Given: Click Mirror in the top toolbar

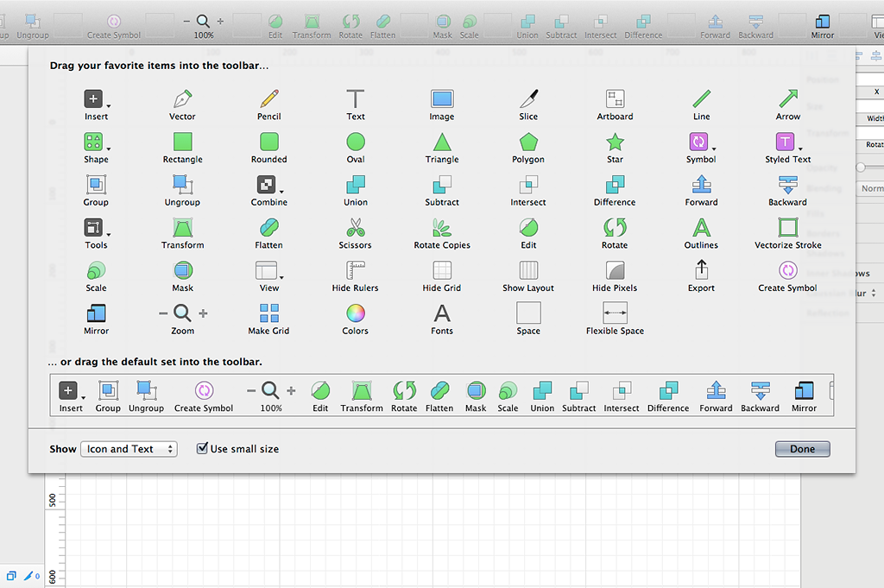Looking at the screenshot, I should tap(823, 23).
